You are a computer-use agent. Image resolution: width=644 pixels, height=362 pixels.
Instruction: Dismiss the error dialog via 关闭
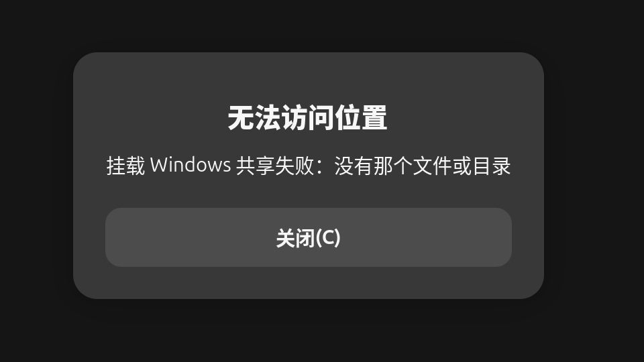309,237
